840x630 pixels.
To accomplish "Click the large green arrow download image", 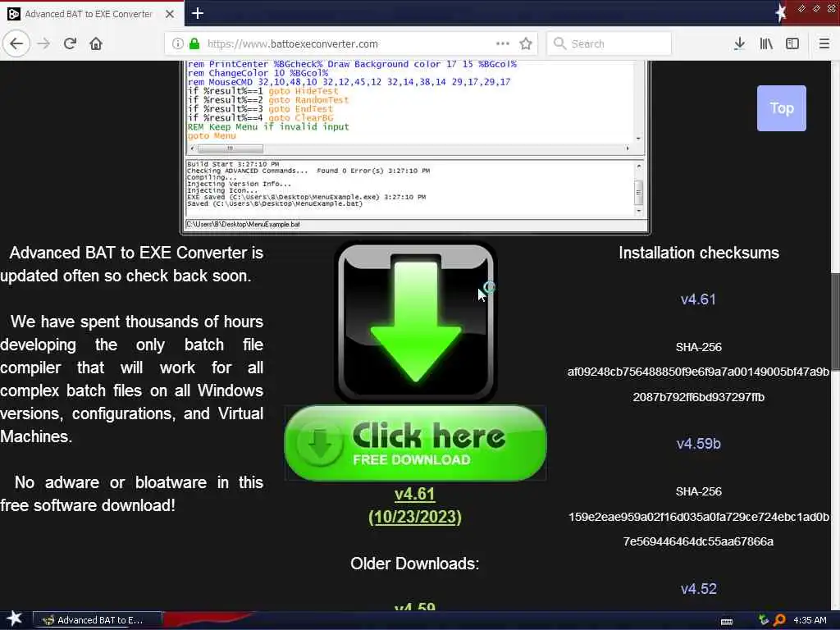I will tap(415, 322).
